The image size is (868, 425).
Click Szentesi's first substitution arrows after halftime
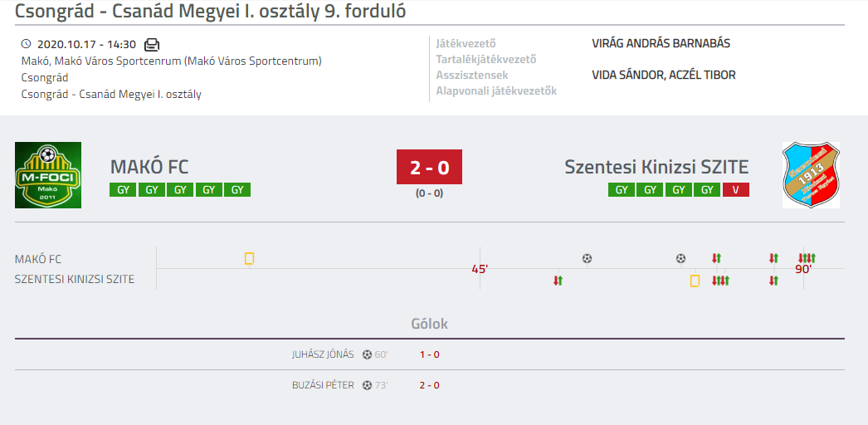pyautogui.click(x=558, y=281)
